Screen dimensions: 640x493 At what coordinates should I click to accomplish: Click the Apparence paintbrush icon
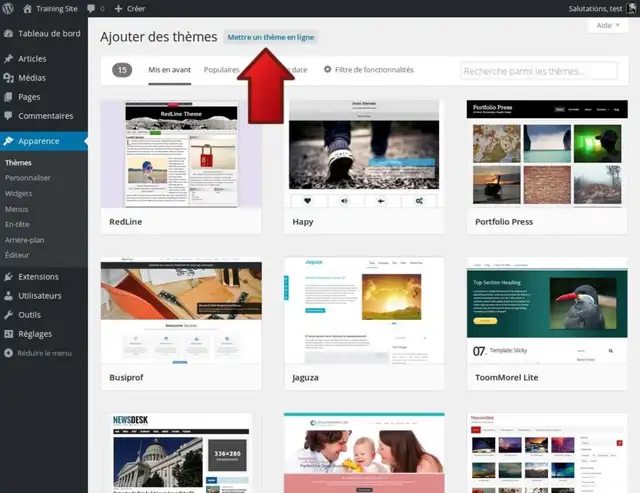9,141
